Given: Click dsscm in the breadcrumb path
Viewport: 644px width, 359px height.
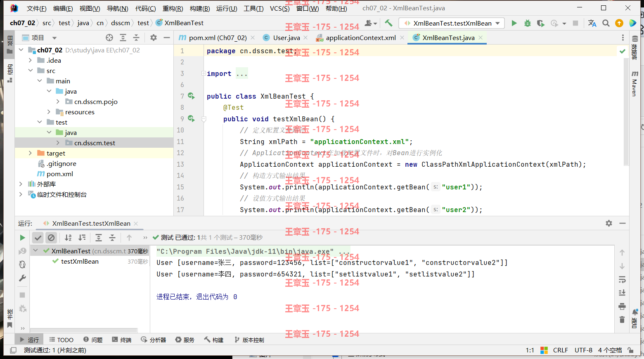Looking at the screenshot, I should 120,23.
